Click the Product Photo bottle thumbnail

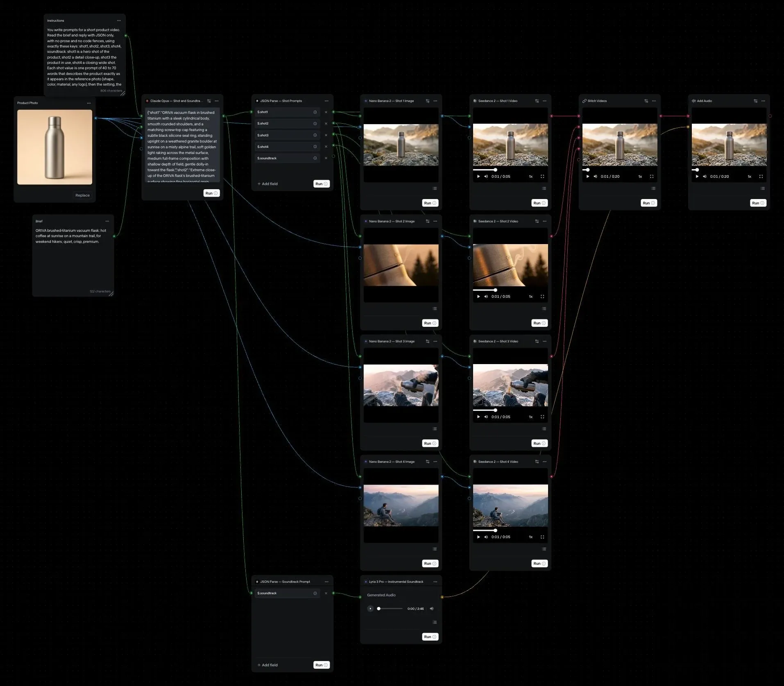point(54,147)
